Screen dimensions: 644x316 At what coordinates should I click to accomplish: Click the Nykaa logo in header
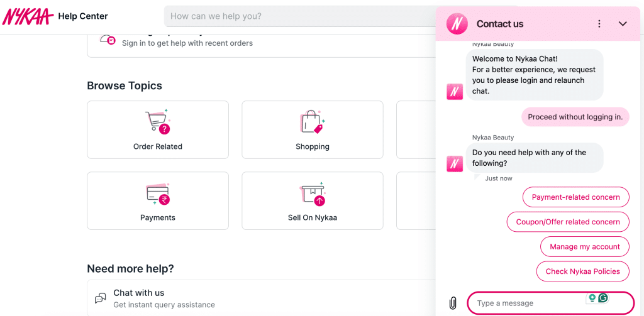pyautogui.click(x=28, y=16)
